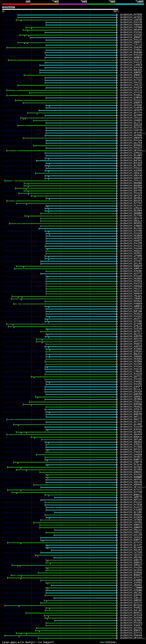
Task: Choose the UniRef100_P16972 entry
Action: click(131, 60)
